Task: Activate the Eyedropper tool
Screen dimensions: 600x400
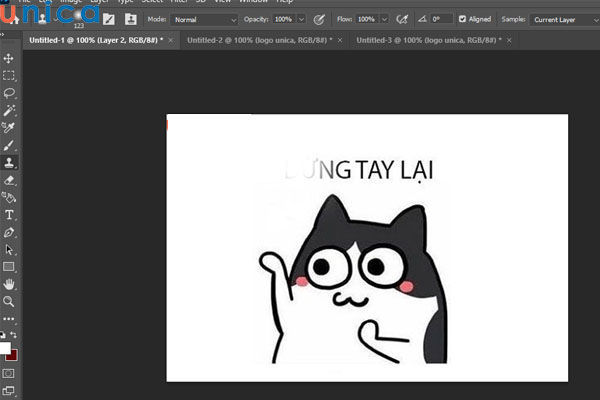Action: click(x=9, y=127)
